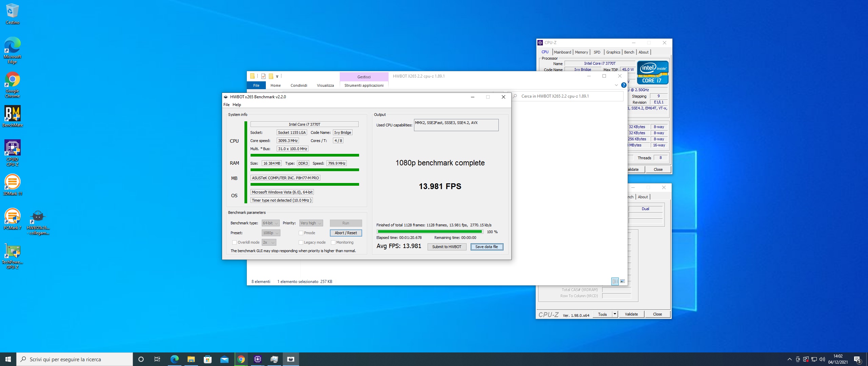This screenshot has width=868, height=366.
Task: Switch to CPU-Z Mainboard tab
Action: (x=563, y=52)
